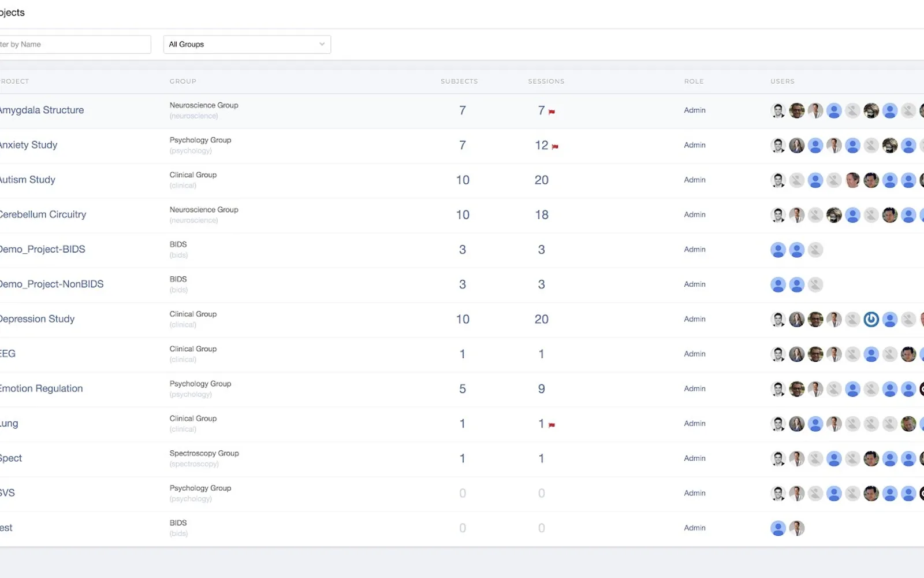924x578 pixels.
Task: Open the All Groups dropdown
Action: (247, 45)
